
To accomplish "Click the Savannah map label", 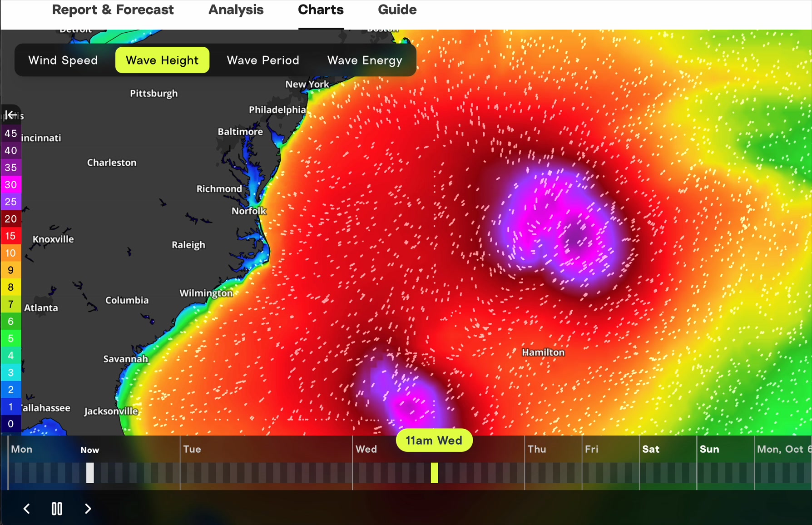I will (126, 359).
